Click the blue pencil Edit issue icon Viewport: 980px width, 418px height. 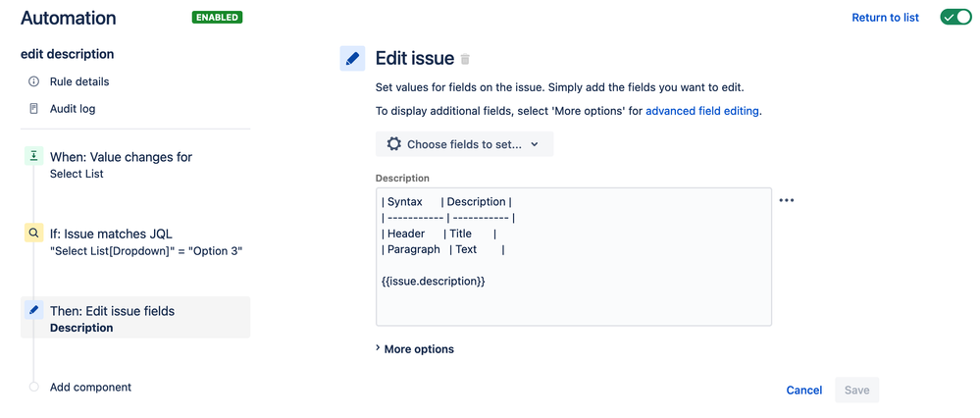352,59
